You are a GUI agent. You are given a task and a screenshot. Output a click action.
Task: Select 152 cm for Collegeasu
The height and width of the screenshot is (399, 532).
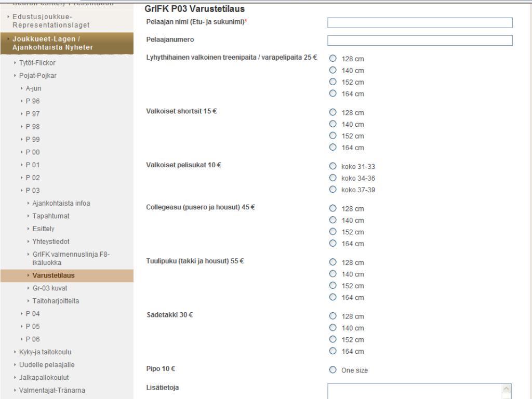[333, 231]
